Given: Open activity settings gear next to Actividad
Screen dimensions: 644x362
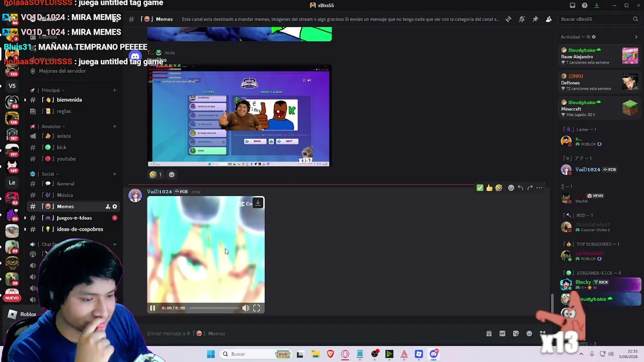Looking at the screenshot, I should [x=594, y=37].
